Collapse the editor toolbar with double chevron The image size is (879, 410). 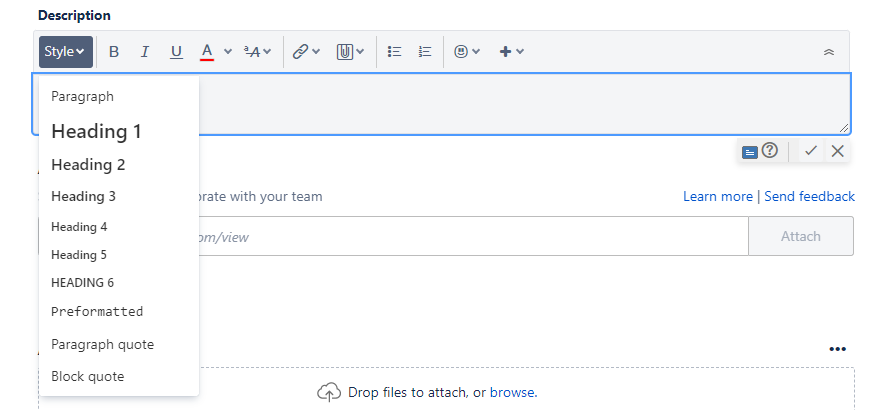[829, 52]
